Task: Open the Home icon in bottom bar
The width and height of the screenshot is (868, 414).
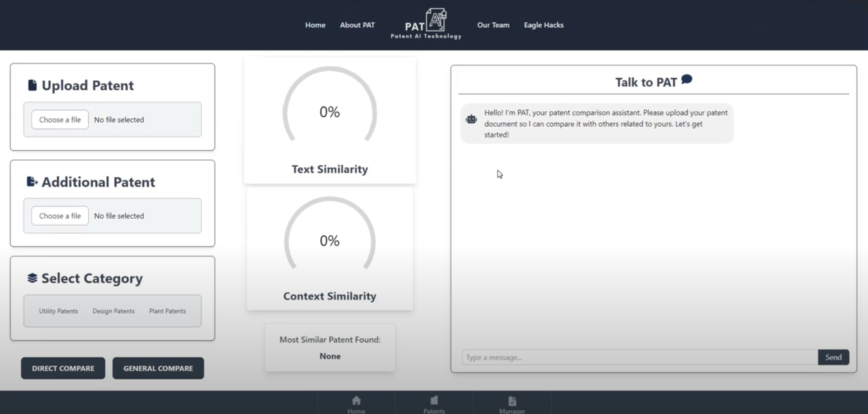Action: 356,401
